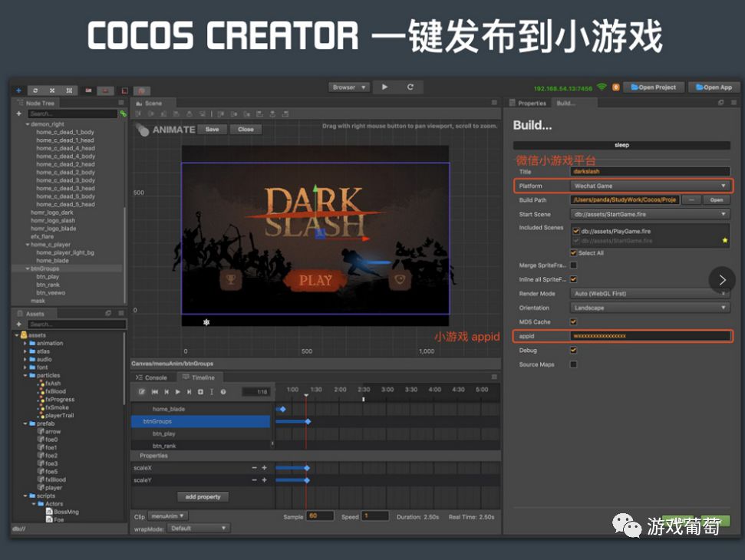Click the preview play button in top toolbar
Viewport: 745px width, 560px height.
point(384,87)
